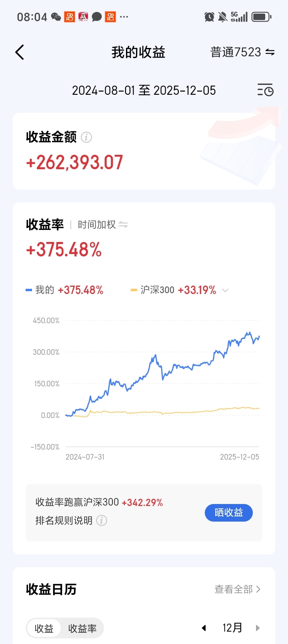Viewport: 288px width, 644px height.
Task: Open date range 2024-08-01 至 2025-12-05 picker
Action: pyautogui.click(x=144, y=90)
